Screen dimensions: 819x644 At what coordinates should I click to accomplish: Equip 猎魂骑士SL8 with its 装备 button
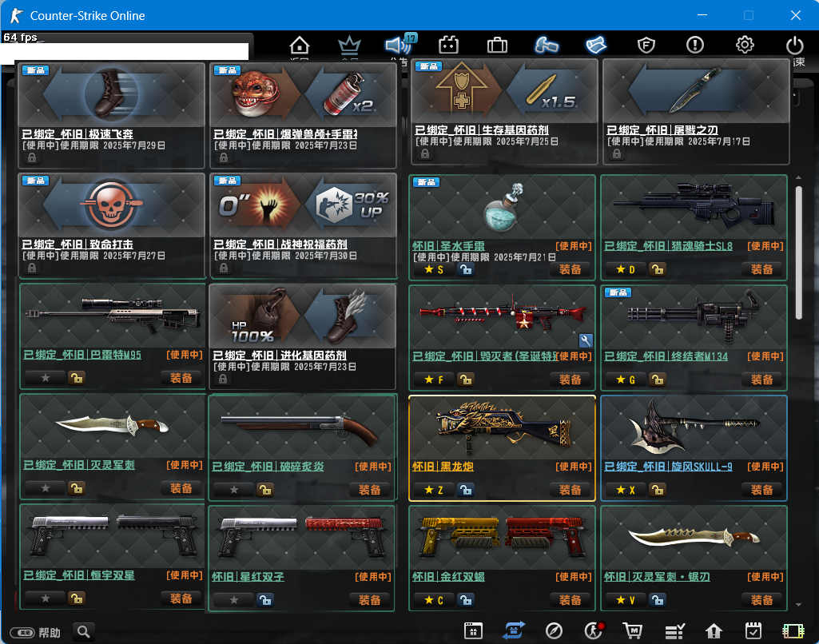pyautogui.click(x=762, y=269)
